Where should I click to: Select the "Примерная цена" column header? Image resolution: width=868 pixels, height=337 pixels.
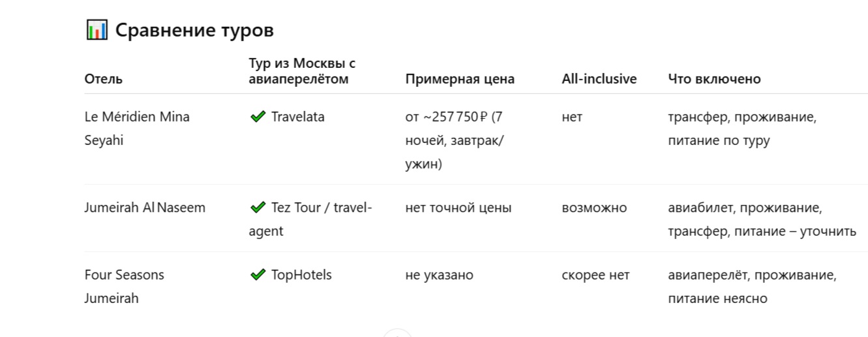coord(460,79)
